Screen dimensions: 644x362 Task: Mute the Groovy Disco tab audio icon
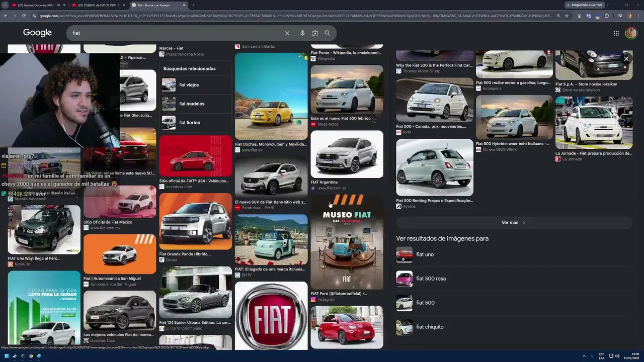click(x=58, y=5)
